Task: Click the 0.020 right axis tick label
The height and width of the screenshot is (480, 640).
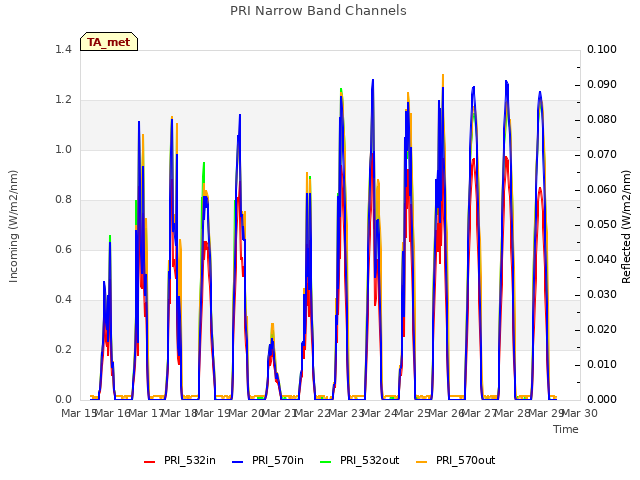Action: point(602,330)
